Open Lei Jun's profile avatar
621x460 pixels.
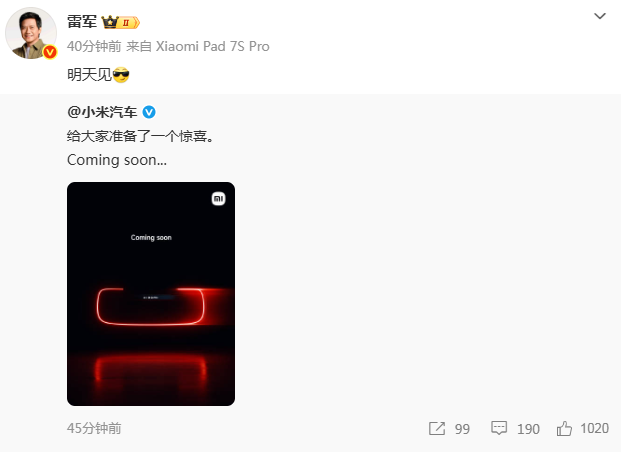point(31,33)
